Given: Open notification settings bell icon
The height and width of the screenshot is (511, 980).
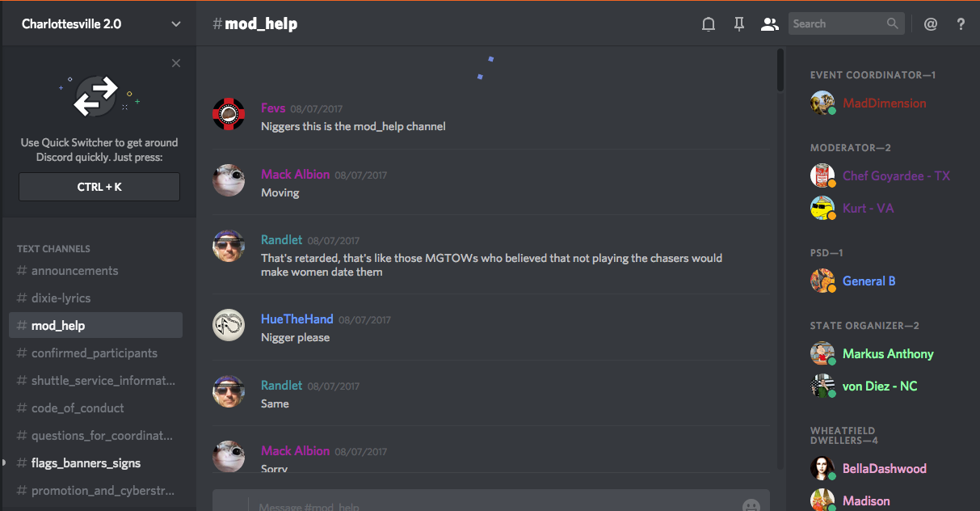Looking at the screenshot, I should (x=709, y=24).
